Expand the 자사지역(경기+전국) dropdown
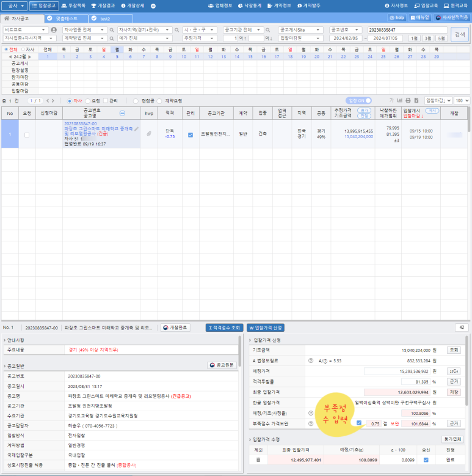The height and width of the screenshot is (476, 472). (x=144, y=30)
